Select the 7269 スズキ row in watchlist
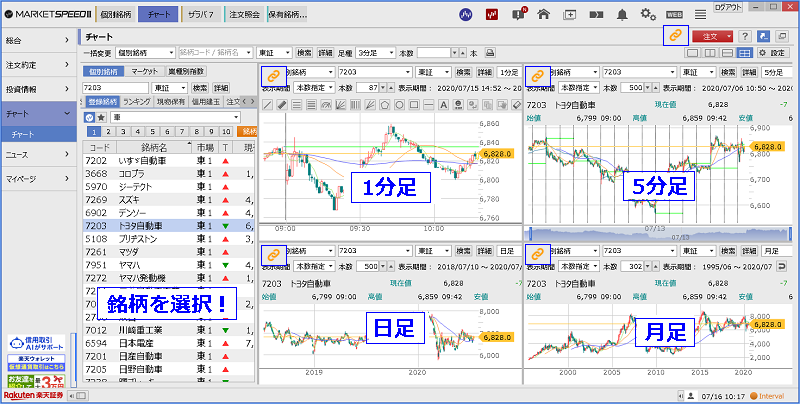This screenshot has height=404, width=800. (x=168, y=199)
